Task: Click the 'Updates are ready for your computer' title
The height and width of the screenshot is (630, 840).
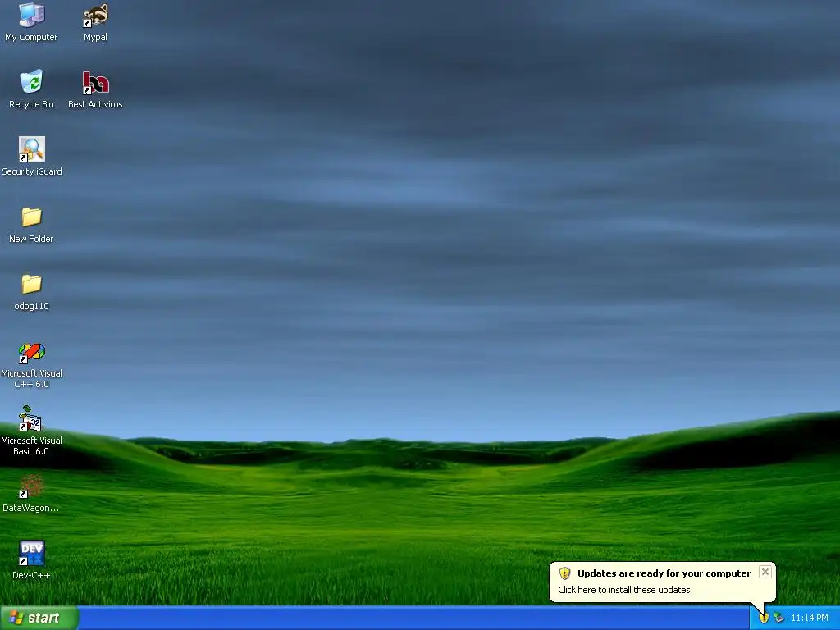Action: coord(664,573)
